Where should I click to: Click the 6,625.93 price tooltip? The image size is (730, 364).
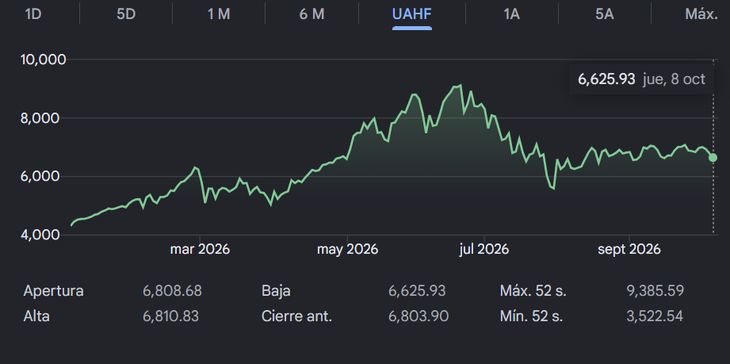click(x=606, y=80)
